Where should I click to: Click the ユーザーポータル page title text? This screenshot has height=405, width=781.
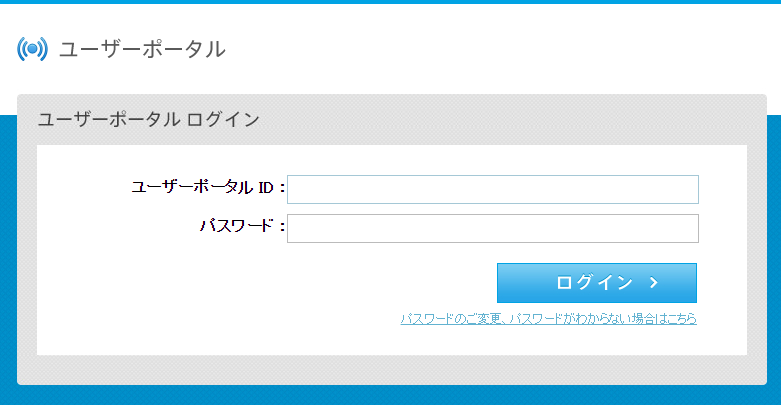142,48
